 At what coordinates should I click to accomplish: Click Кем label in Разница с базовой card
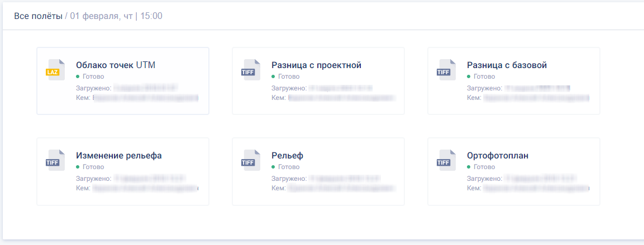click(473, 98)
